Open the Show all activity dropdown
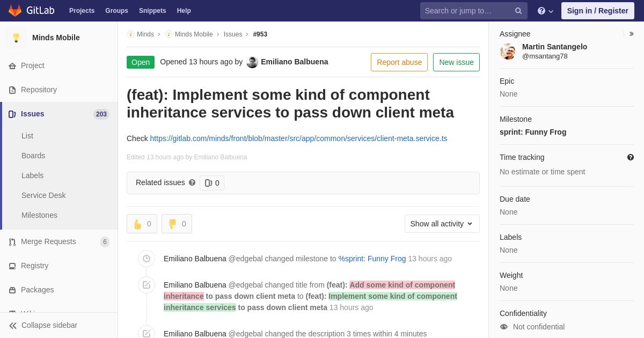 pyautogui.click(x=442, y=224)
